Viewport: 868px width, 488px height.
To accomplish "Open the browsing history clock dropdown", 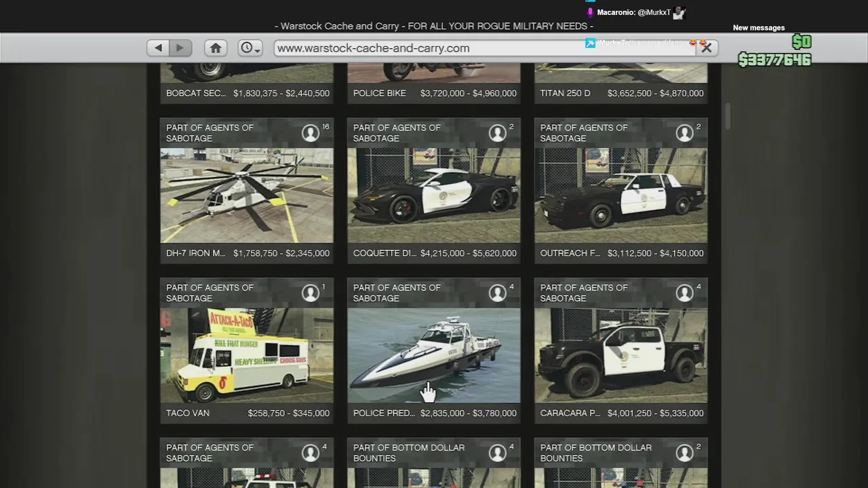I will (250, 48).
